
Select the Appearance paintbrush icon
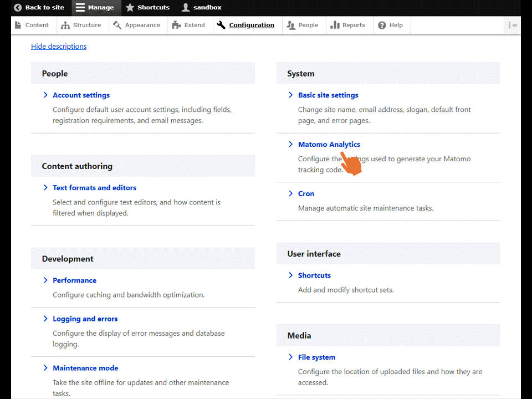click(115, 25)
